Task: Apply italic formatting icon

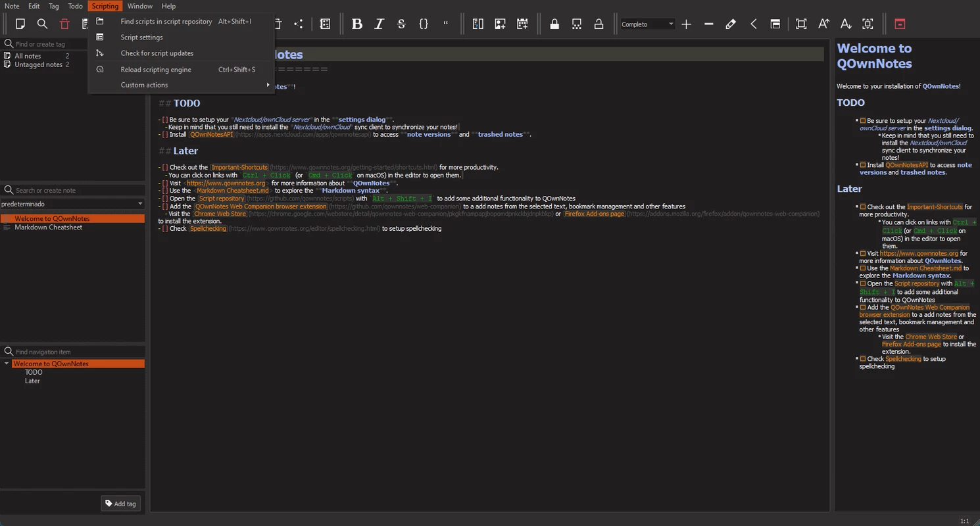Action: point(380,24)
